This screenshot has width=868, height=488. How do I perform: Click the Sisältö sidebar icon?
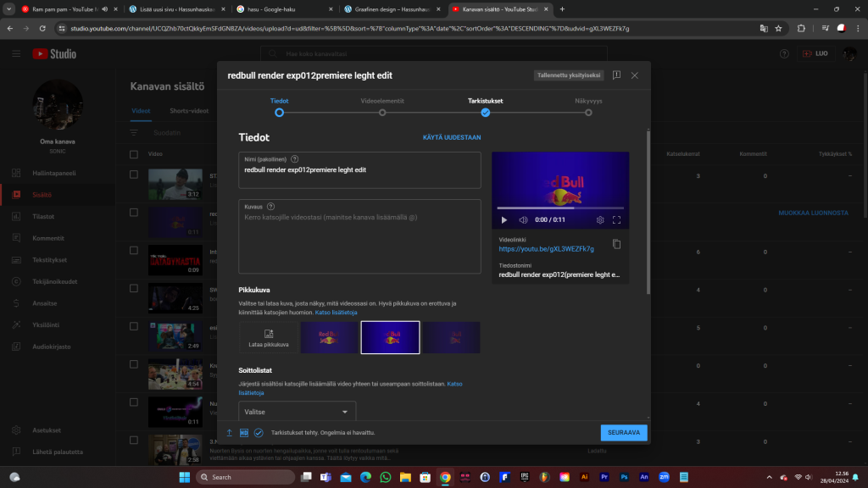click(16, 195)
